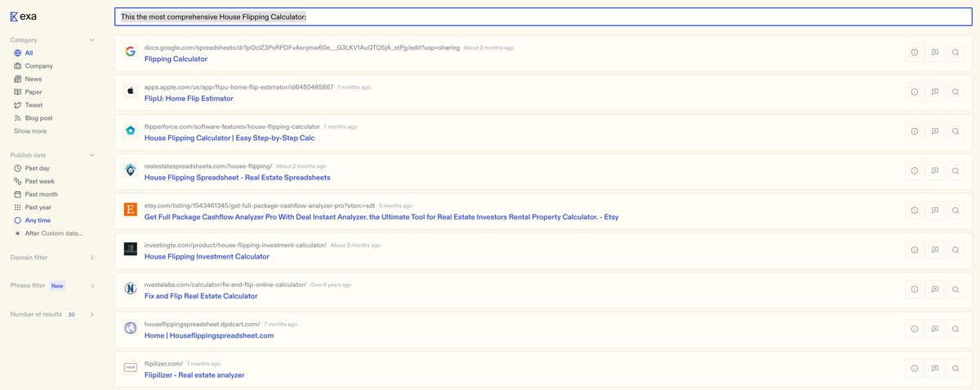Show info for investingte.com result
980x390 pixels.
coord(914,250)
